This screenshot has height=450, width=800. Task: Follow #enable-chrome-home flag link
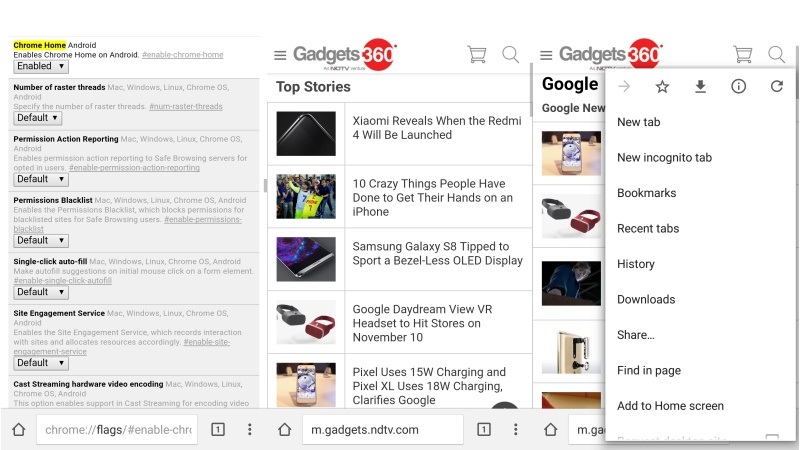pos(183,55)
